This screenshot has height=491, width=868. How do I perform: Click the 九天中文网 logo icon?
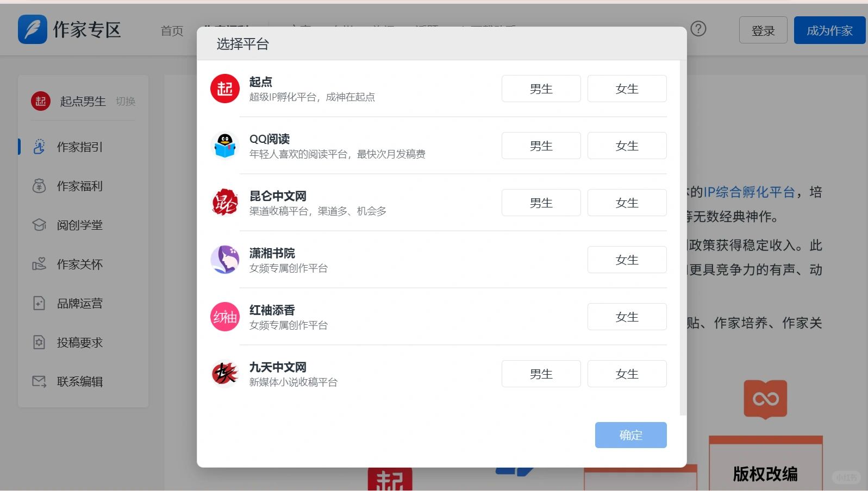[x=224, y=374]
